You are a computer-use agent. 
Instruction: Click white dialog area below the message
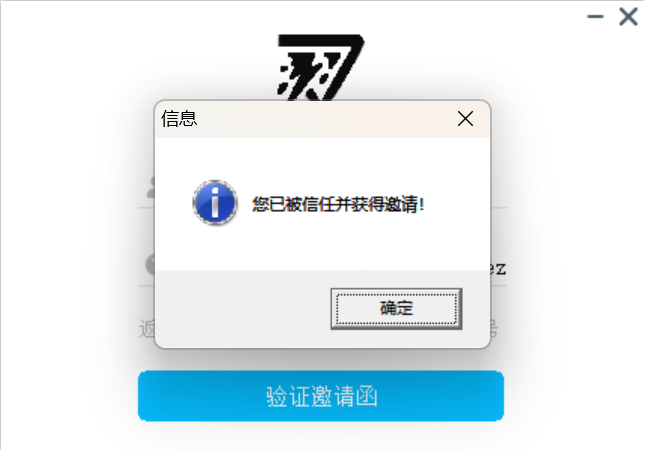point(322,245)
